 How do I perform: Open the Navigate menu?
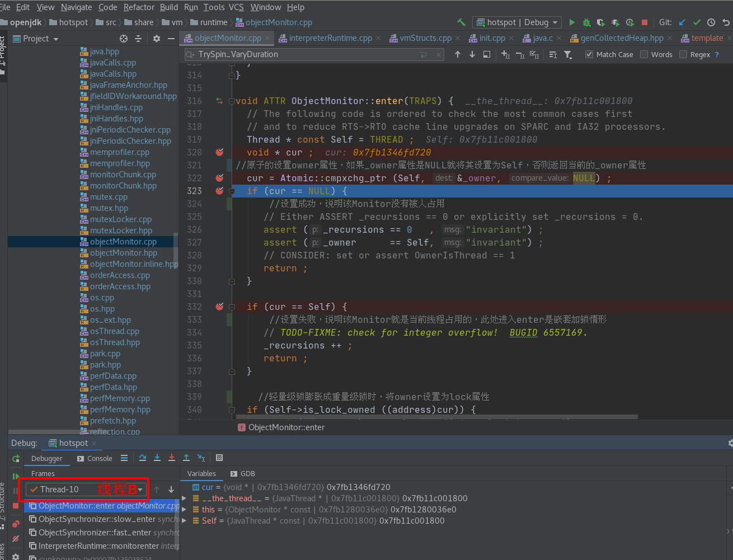[76, 7]
